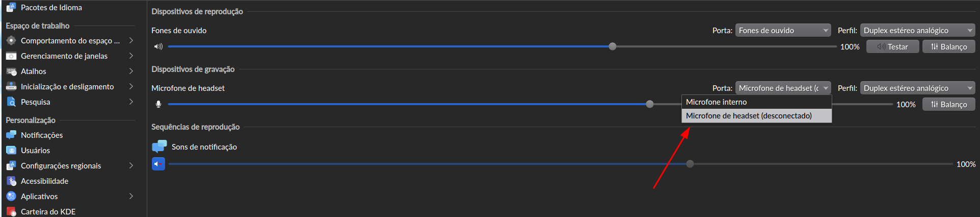Open Pesquisa search icon in sidebar

(11, 102)
